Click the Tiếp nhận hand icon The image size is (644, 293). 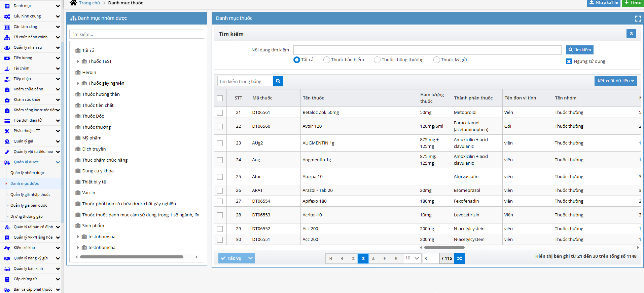pyautogui.click(x=7, y=79)
